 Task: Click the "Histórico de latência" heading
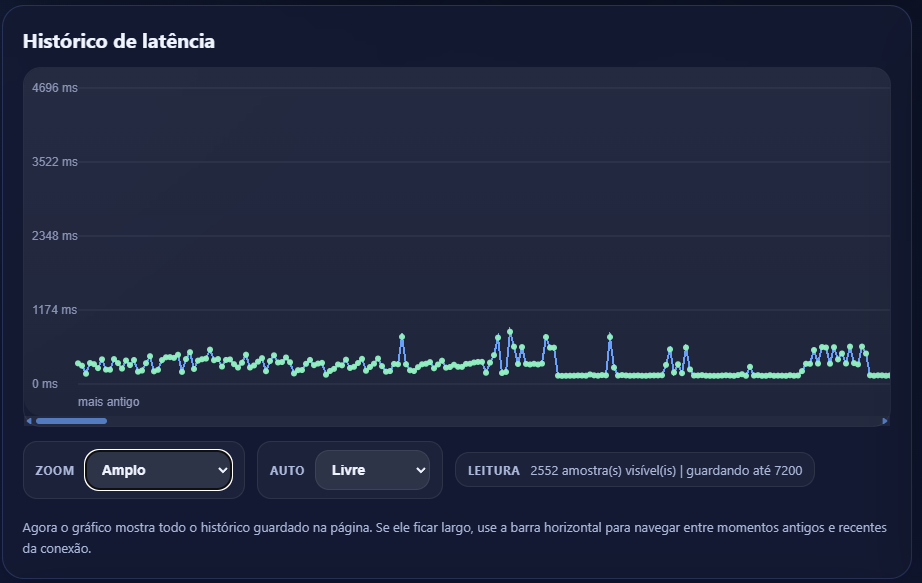click(x=119, y=41)
